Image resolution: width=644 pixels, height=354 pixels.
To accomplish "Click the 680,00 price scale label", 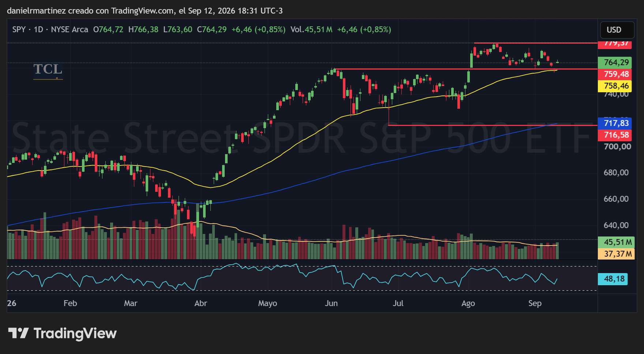I will [x=616, y=173].
